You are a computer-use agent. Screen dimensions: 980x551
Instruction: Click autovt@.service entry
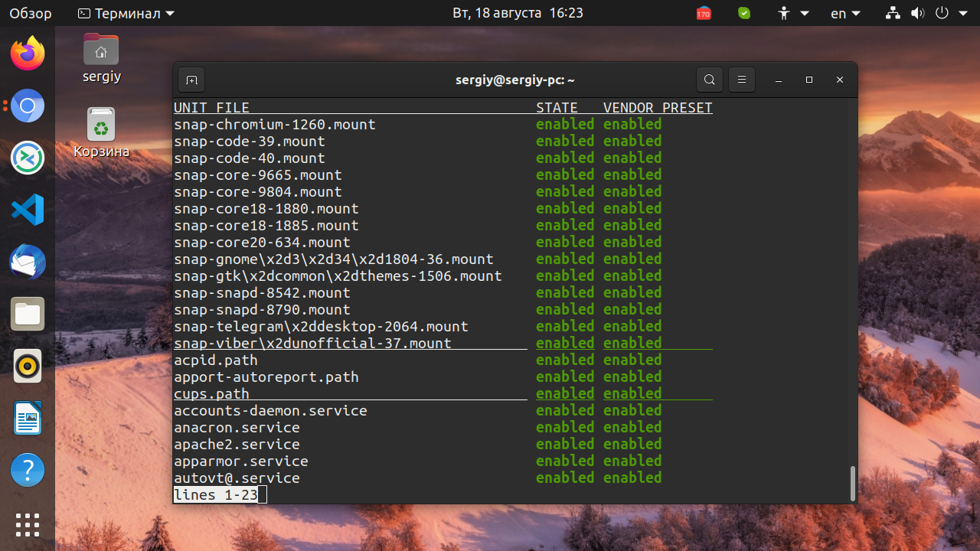coord(237,478)
